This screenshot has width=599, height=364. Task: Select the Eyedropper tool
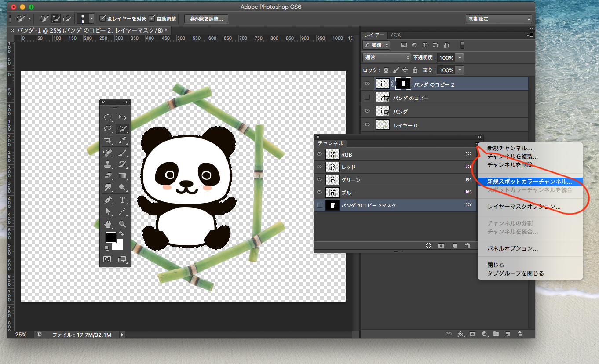click(x=122, y=140)
